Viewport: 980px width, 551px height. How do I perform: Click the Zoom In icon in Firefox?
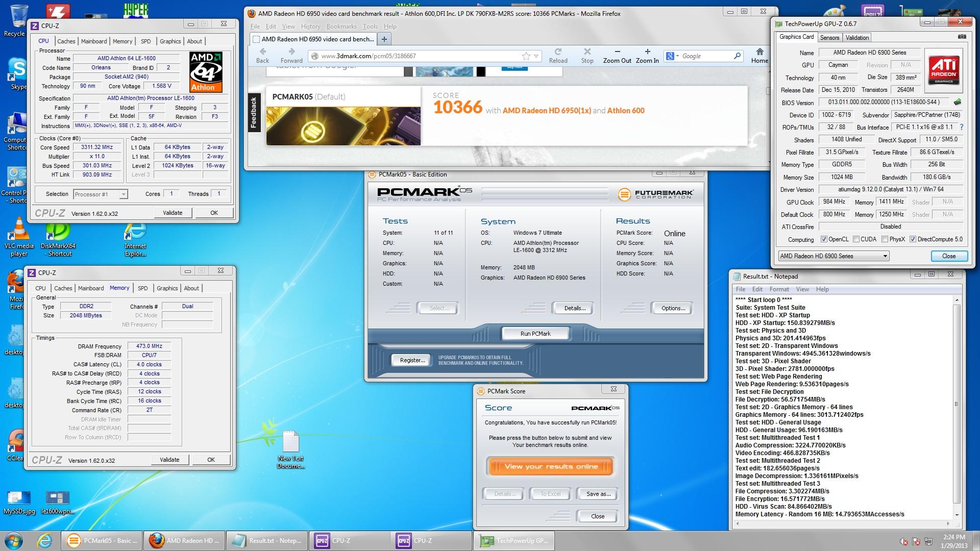point(647,52)
